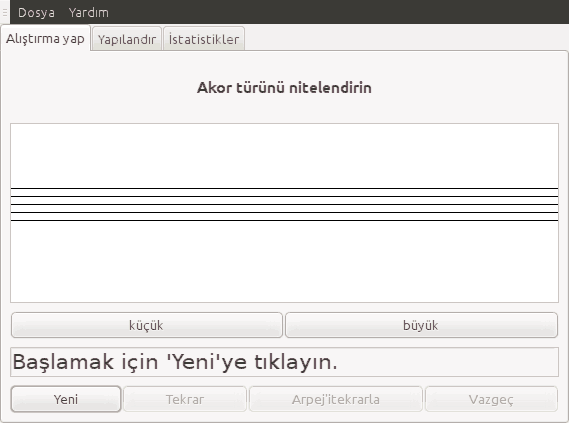Viewport: 569px width, 423px height.
Task: Click the Vazgeç button
Action: pyautogui.click(x=491, y=399)
